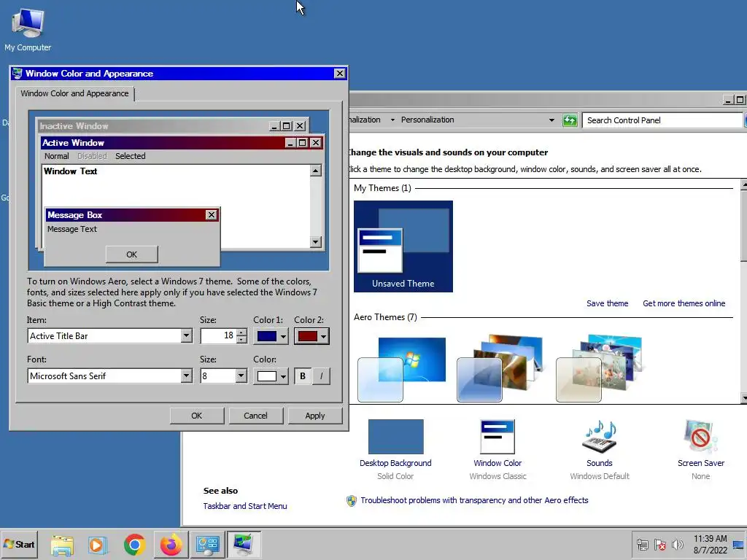Toggle the Italic font button

pyautogui.click(x=321, y=376)
